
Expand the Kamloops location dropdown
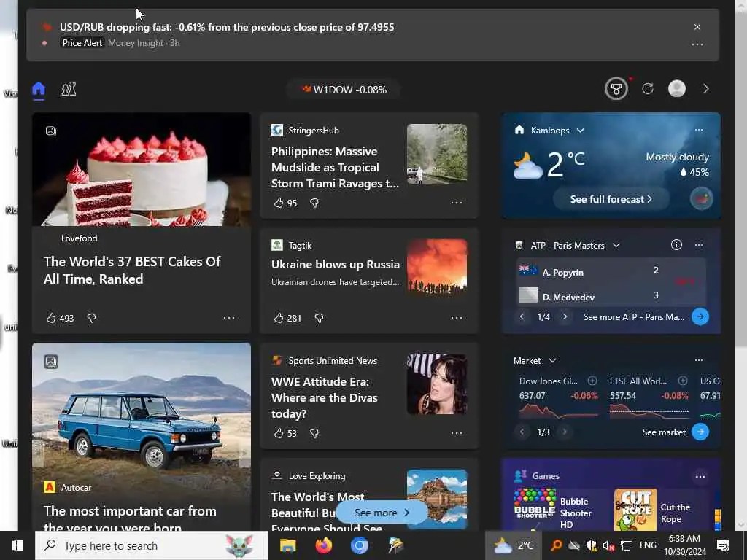point(580,131)
